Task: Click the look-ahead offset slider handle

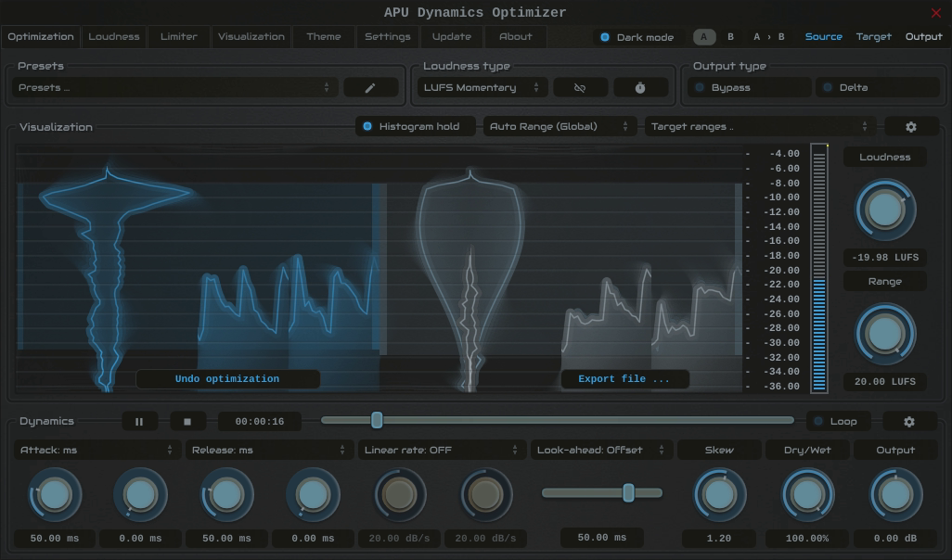Action: pos(629,492)
